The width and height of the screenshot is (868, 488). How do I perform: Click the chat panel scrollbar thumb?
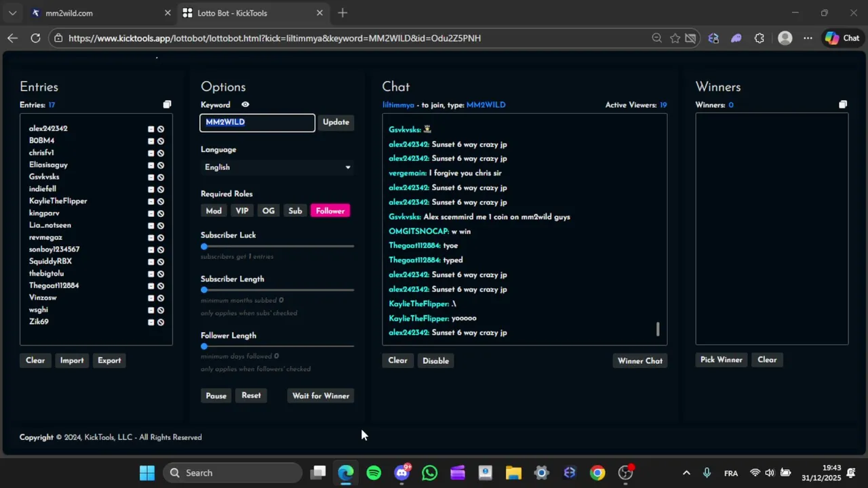(x=658, y=329)
